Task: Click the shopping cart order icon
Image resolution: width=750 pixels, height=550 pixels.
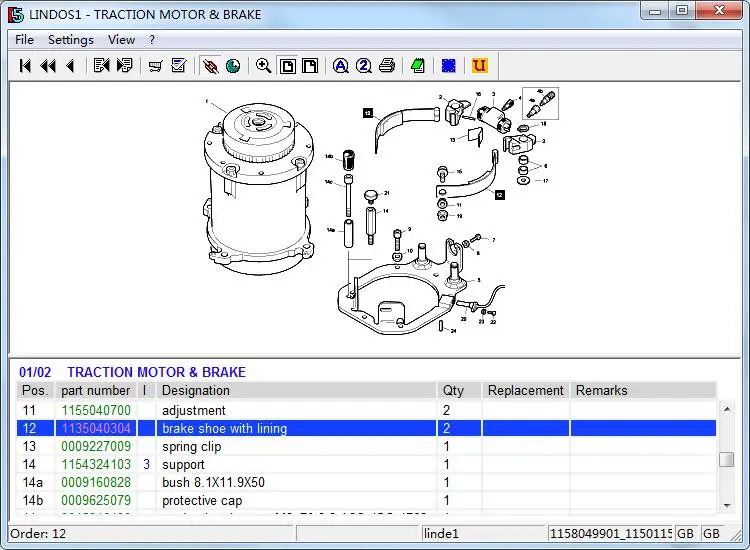Action: tap(155, 66)
